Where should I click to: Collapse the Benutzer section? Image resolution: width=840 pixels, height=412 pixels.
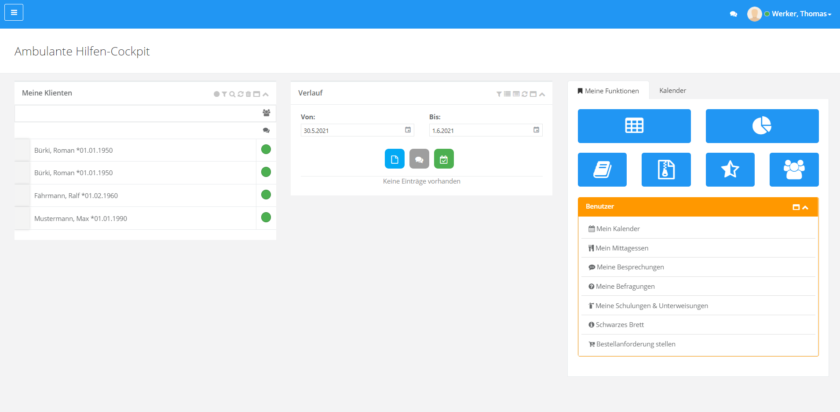click(805, 207)
